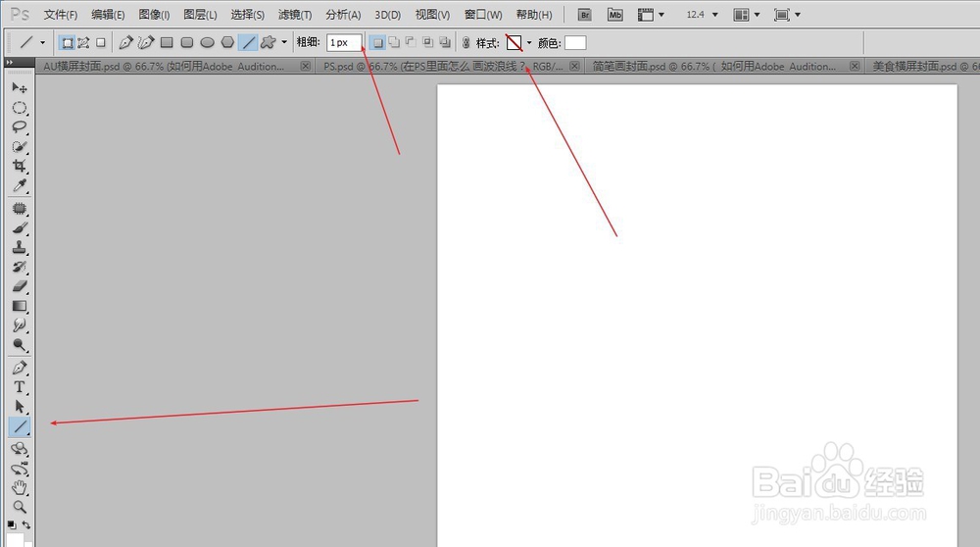Viewport: 980px width, 547px height.
Task: Select the 3D Object Rotate tool
Action: click(x=20, y=449)
